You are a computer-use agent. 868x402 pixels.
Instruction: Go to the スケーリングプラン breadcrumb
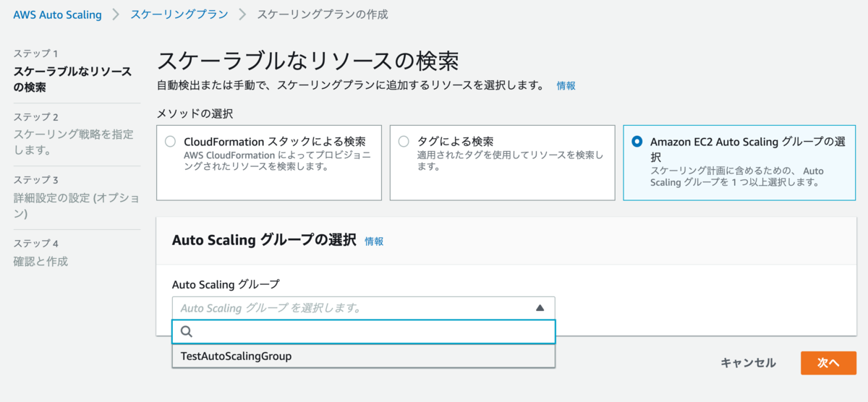(179, 14)
